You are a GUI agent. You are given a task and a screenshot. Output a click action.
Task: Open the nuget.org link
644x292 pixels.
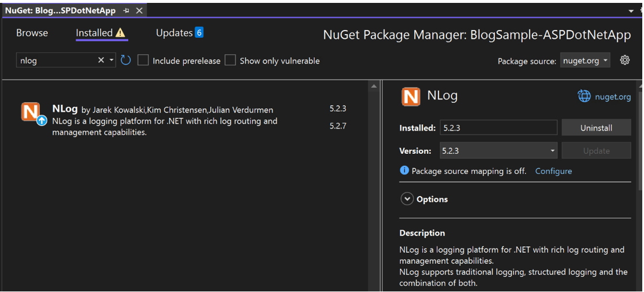coord(613,97)
